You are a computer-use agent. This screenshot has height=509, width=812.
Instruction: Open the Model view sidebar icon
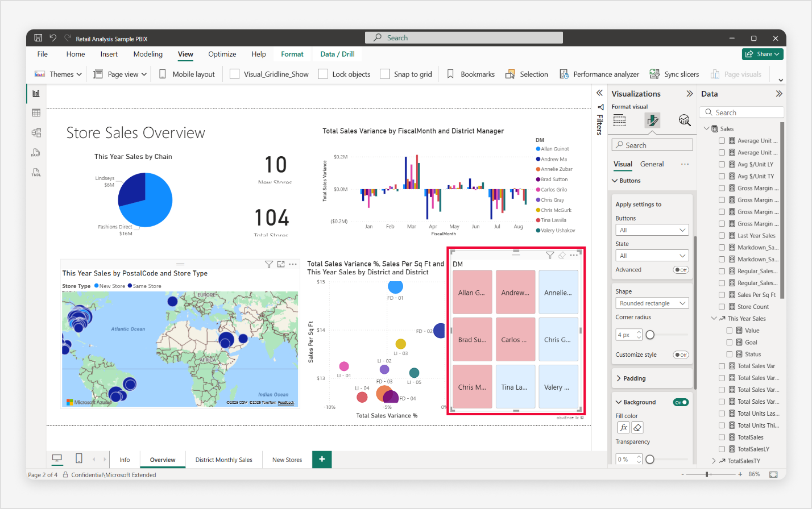pyautogui.click(x=36, y=132)
